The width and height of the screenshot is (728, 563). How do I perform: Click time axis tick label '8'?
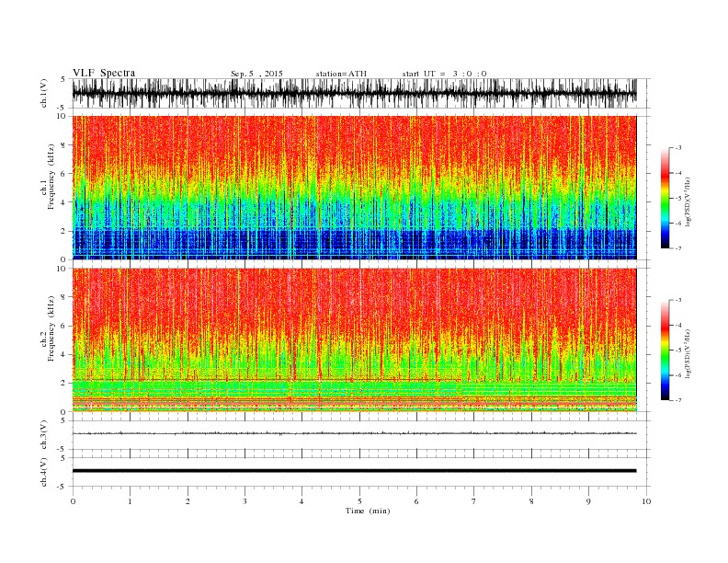(531, 501)
